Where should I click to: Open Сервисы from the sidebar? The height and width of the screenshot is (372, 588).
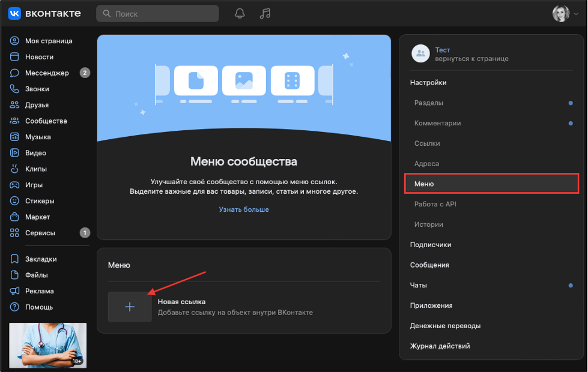tap(40, 233)
